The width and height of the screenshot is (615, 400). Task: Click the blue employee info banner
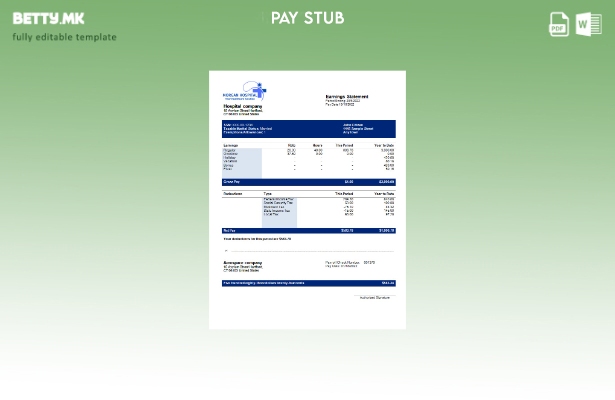click(x=308, y=129)
